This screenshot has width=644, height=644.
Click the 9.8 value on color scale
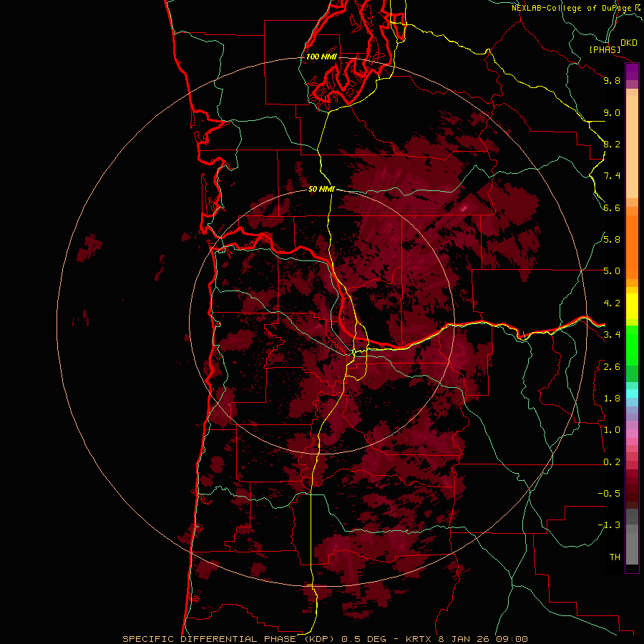pos(612,80)
